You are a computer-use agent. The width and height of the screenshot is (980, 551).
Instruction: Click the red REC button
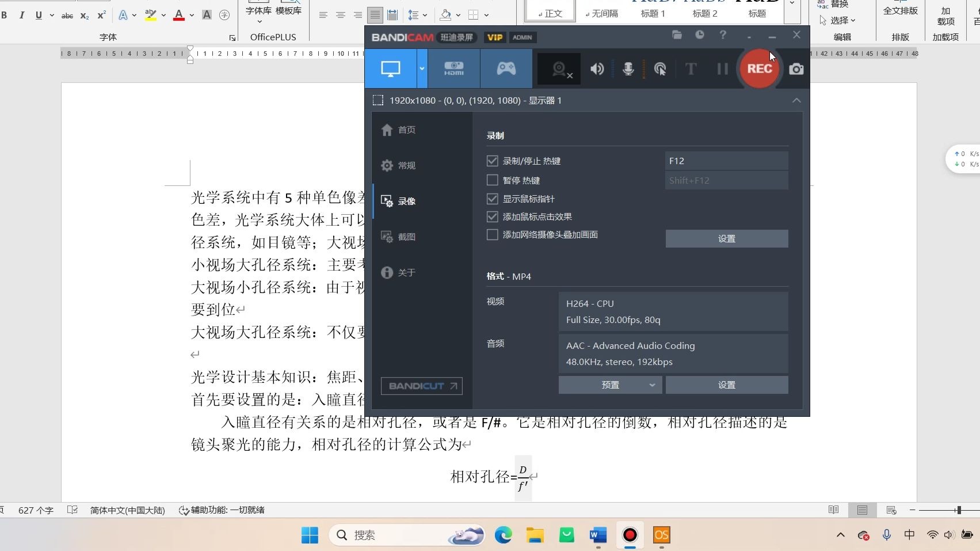tap(760, 69)
